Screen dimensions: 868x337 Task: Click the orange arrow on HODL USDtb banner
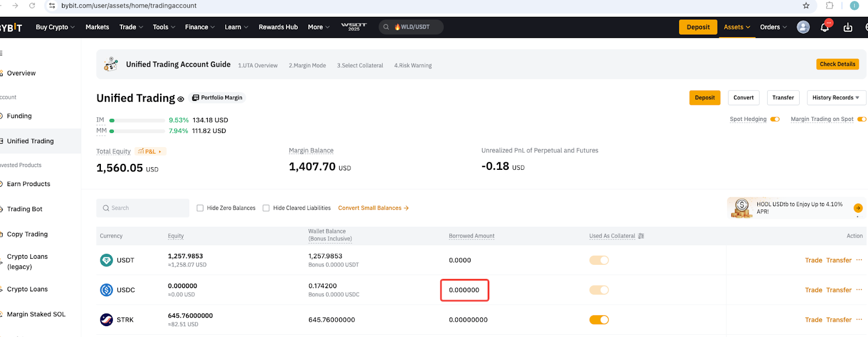click(858, 208)
